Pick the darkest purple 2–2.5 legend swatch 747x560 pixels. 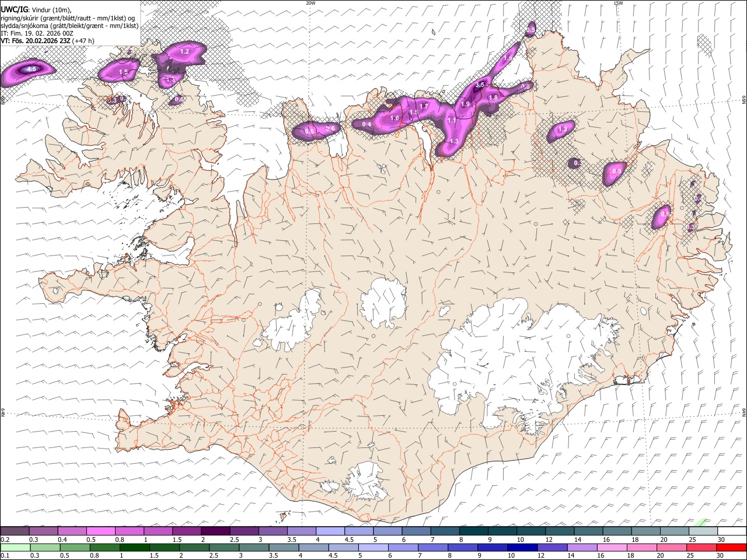(215, 531)
